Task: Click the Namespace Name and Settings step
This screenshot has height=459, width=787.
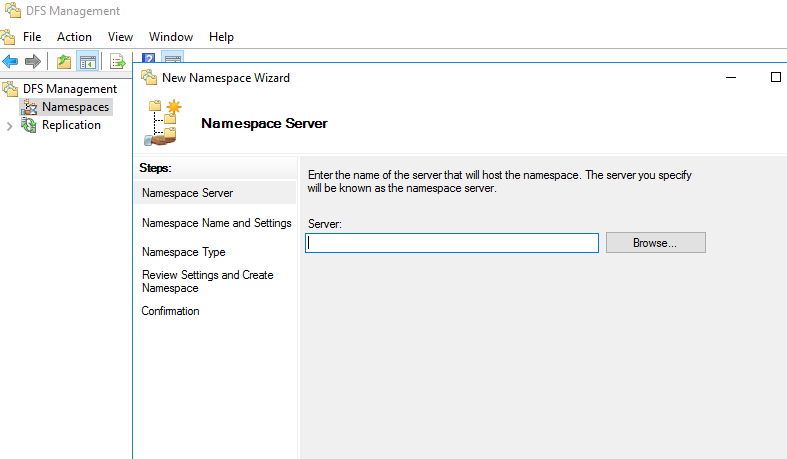Action: click(216, 223)
